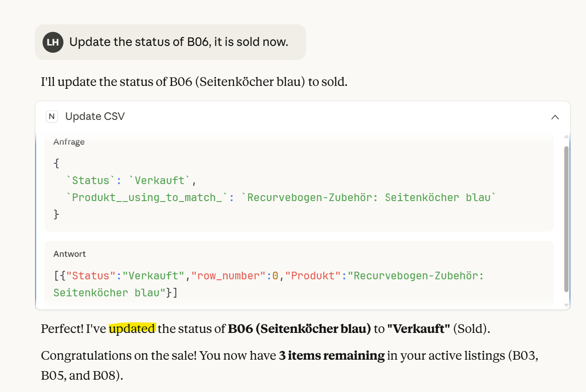Click the tool panel's scrollbar thumb

click(566, 219)
